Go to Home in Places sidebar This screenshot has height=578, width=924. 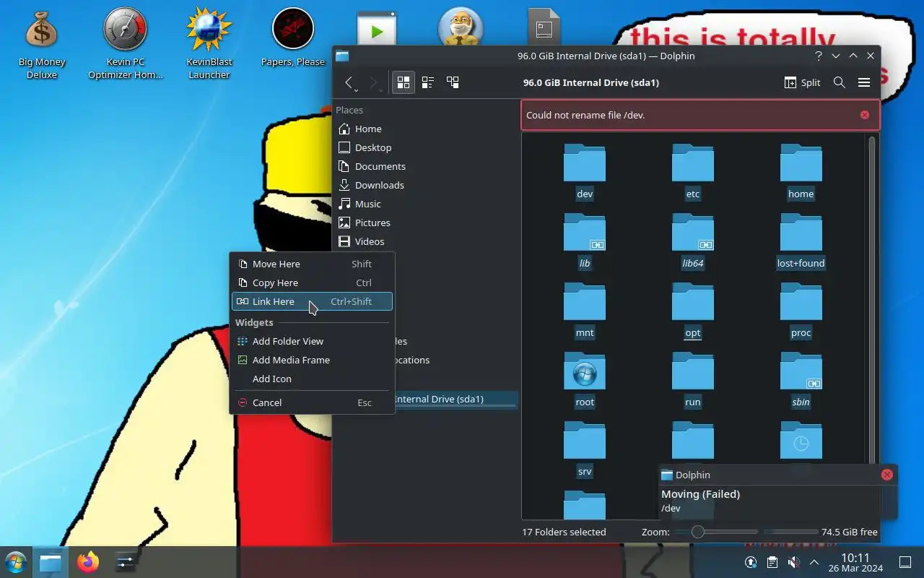pyautogui.click(x=425, y=129)
